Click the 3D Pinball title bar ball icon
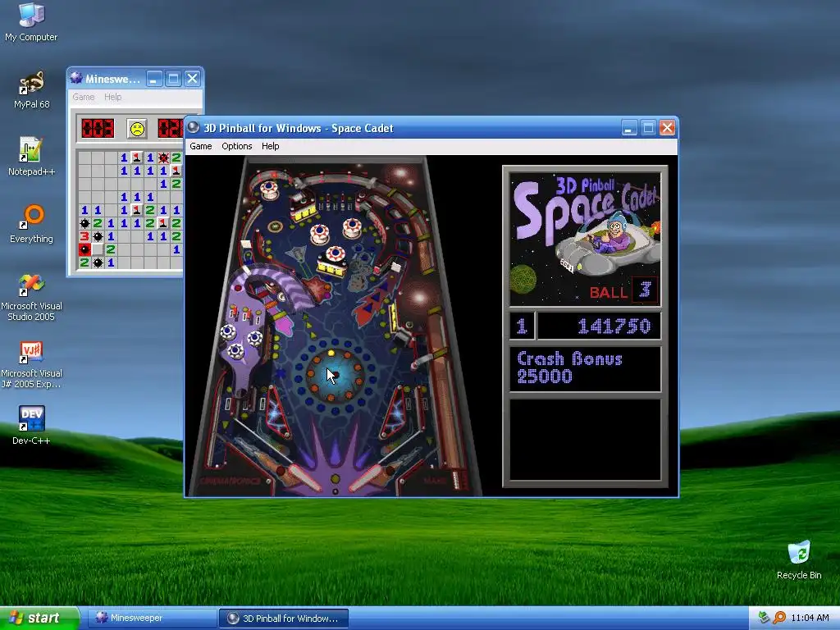 tap(194, 127)
